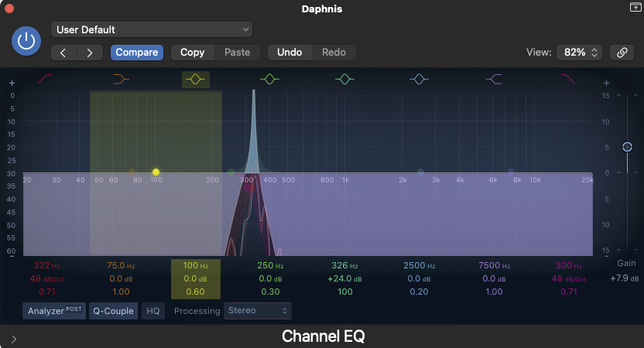The height and width of the screenshot is (348, 644).
Task: Click the red high-pass filter band icon
Action: coord(46,79)
